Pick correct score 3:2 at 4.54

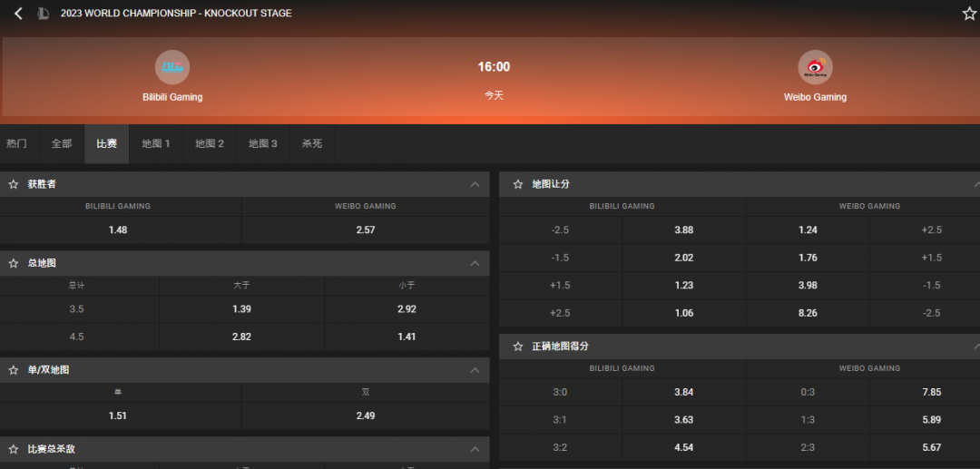pyautogui.click(x=684, y=447)
